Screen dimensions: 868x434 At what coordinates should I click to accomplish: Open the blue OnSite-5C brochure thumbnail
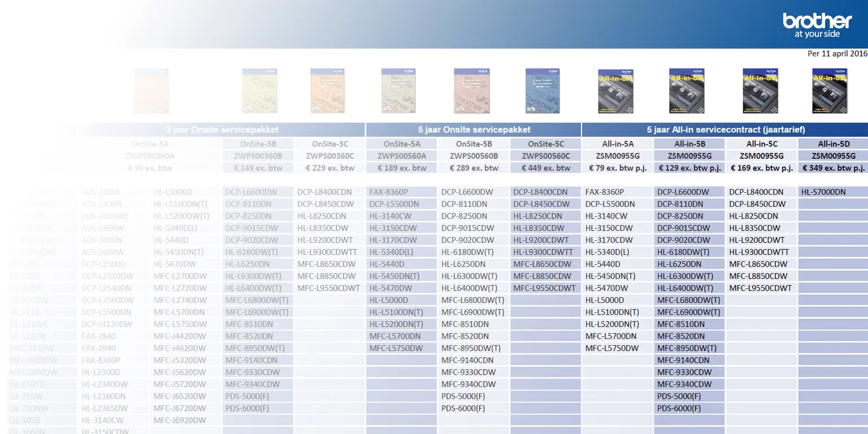pos(542,91)
